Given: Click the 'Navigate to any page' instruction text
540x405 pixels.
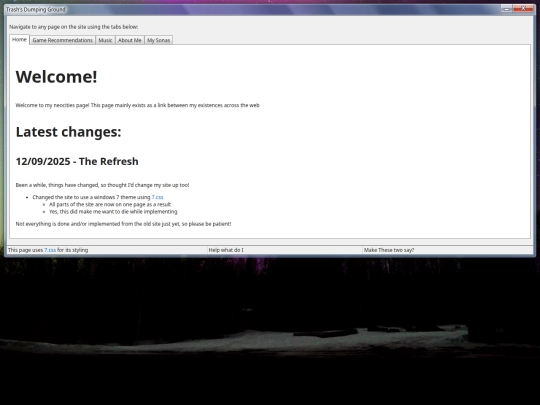Looking at the screenshot, I should pos(74,27).
